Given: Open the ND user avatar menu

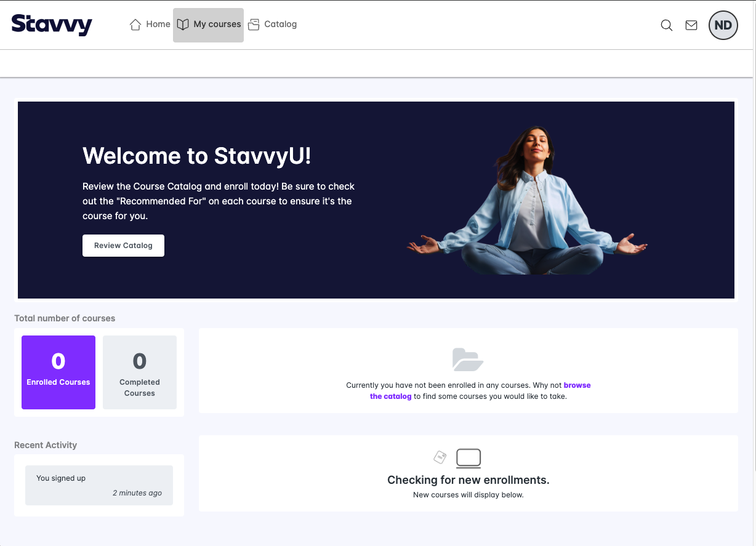Looking at the screenshot, I should (723, 25).
